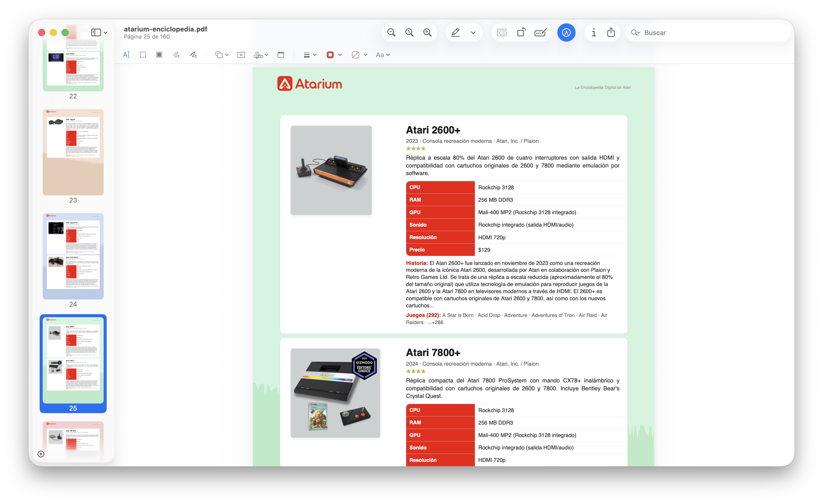Show the document info inspector
Viewport: 823px width, 504px height.
(594, 32)
